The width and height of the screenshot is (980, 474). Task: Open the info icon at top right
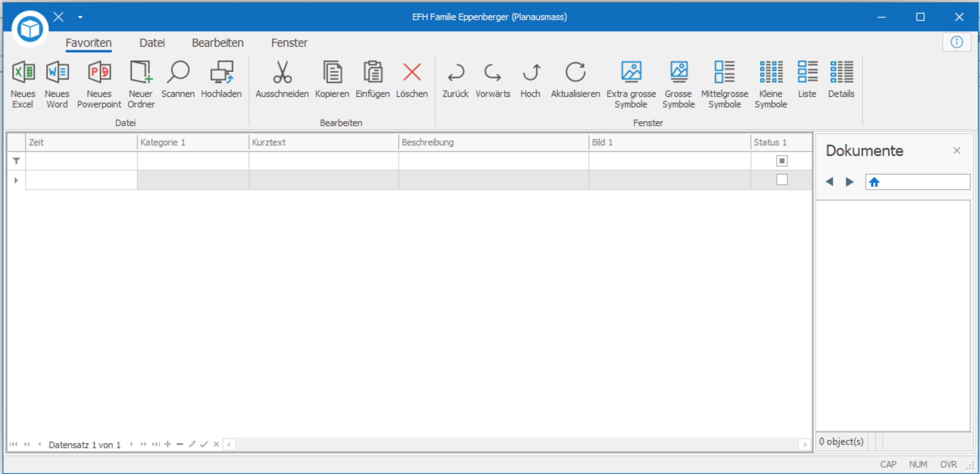956,42
